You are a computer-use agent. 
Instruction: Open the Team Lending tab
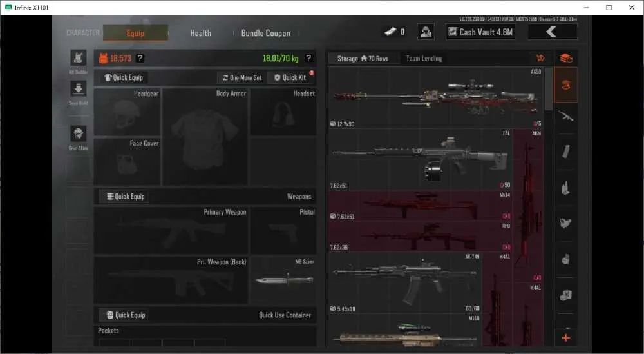point(424,59)
